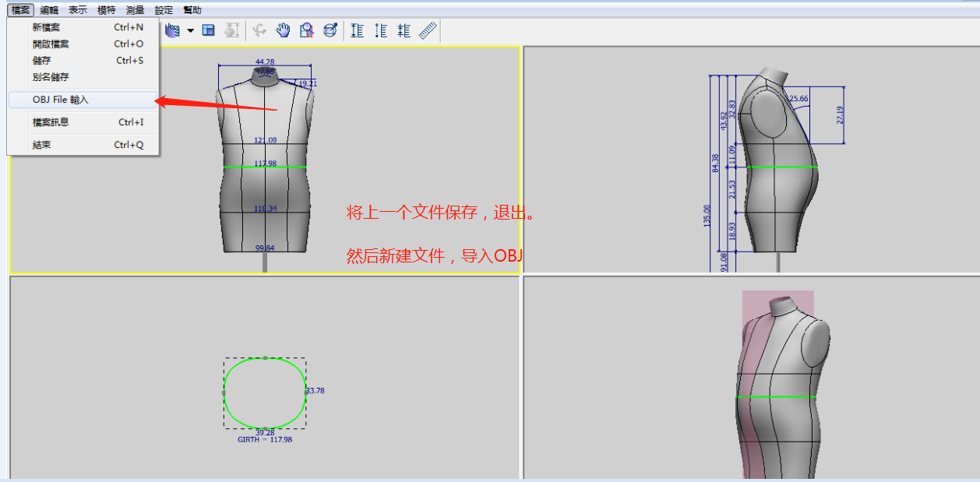Select the magnifier zoom tool

[x=307, y=30]
